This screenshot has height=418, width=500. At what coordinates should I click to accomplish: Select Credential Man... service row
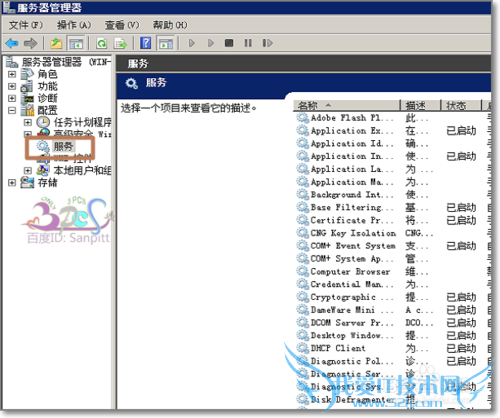393,284
